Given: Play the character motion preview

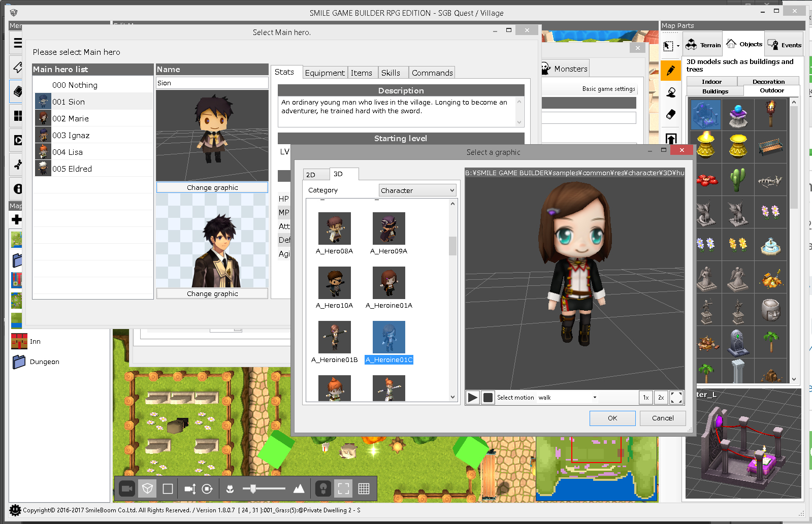Looking at the screenshot, I should coord(472,398).
